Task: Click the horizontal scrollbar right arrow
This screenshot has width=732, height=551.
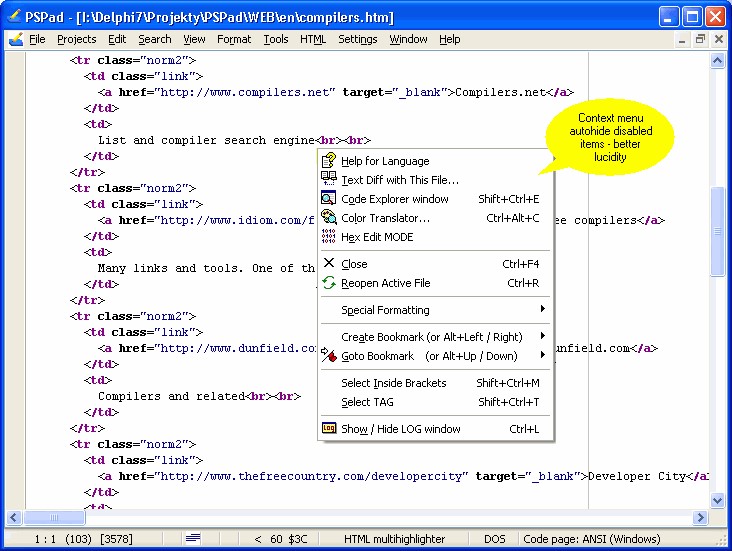Action: click(701, 517)
